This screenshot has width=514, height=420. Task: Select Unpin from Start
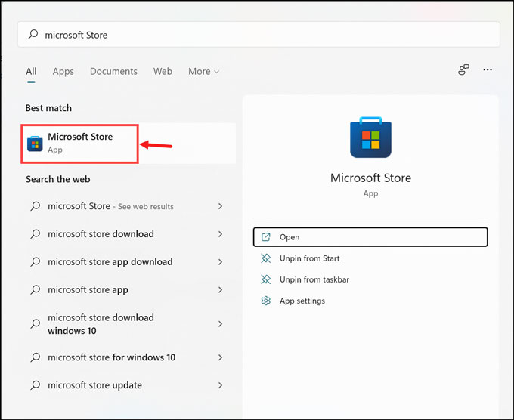click(370, 258)
